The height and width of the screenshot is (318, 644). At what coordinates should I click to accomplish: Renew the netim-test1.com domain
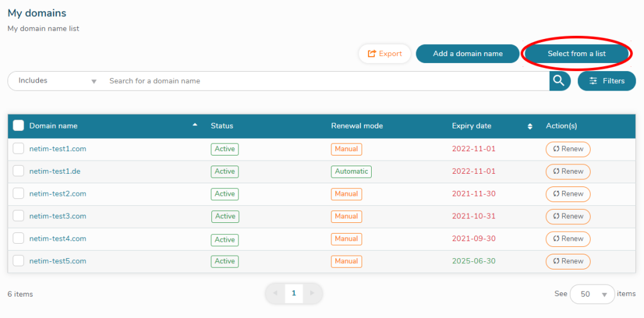[568, 149]
